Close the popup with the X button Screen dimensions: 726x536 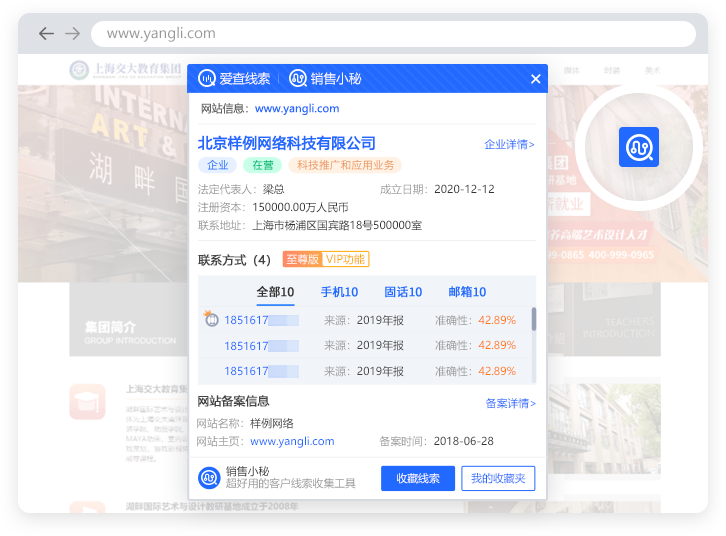[x=536, y=79]
